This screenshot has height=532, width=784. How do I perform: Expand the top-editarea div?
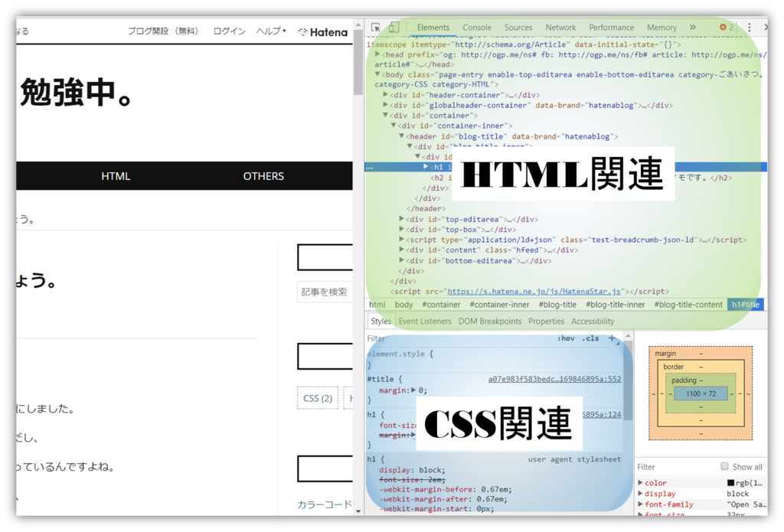click(401, 219)
